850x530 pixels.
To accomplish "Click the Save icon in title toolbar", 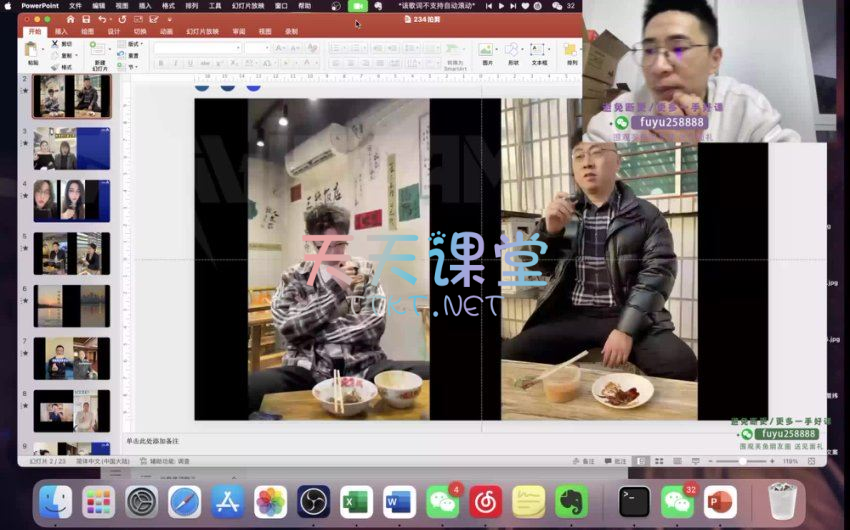I will [x=86, y=19].
